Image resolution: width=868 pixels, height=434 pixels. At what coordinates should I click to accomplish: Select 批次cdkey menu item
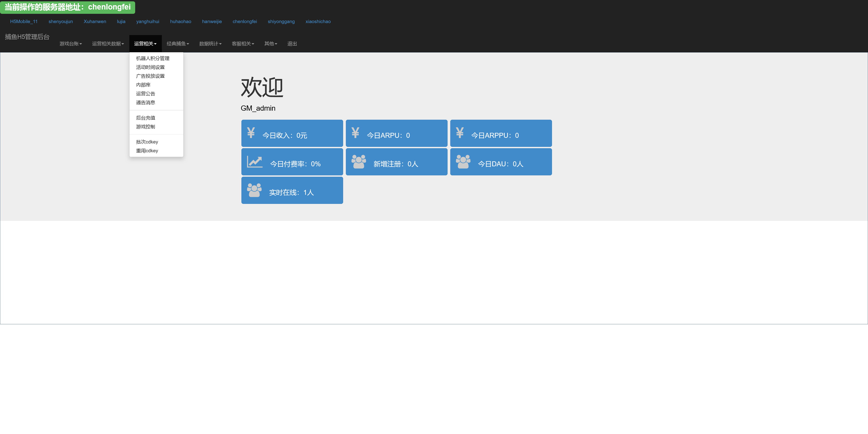(147, 142)
